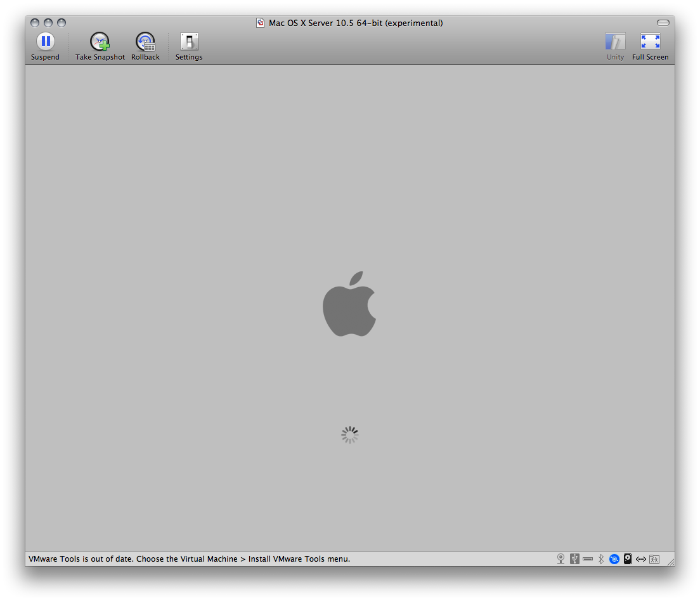Click the document proxy icon in title
The height and width of the screenshot is (601, 700).
(x=260, y=23)
